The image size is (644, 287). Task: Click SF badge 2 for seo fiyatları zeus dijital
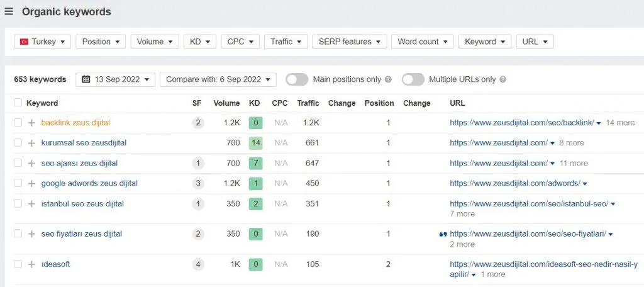click(198, 234)
